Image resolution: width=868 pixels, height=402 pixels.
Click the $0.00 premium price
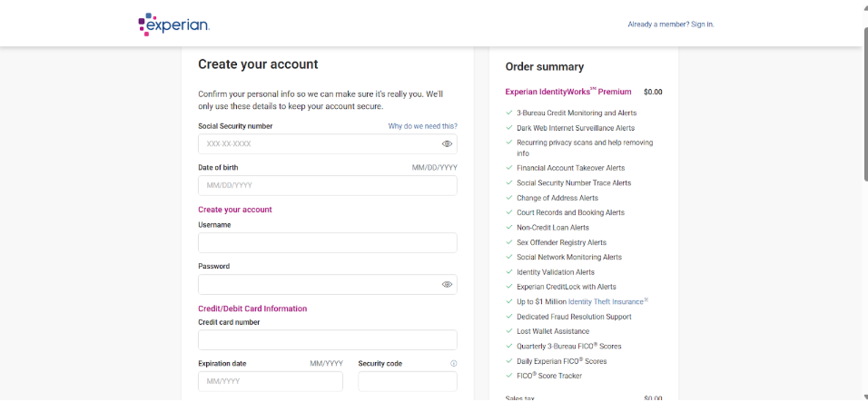click(x=653, y=92)
